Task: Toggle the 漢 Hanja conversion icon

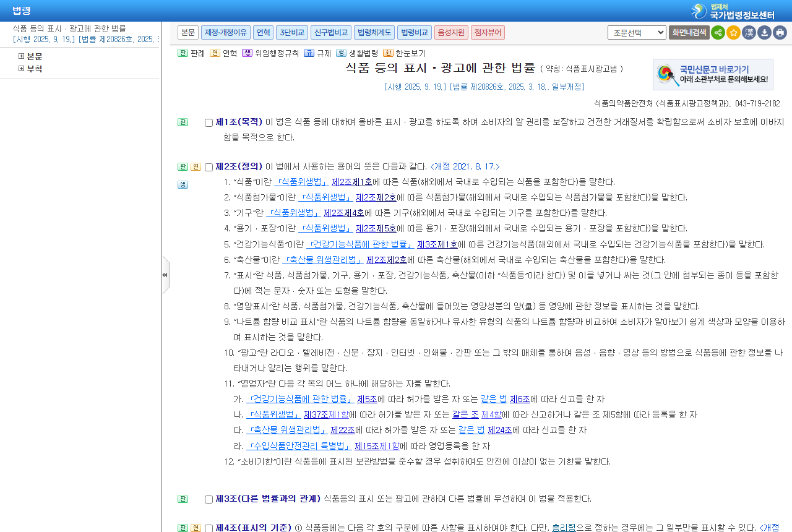Action: point(749,33)
